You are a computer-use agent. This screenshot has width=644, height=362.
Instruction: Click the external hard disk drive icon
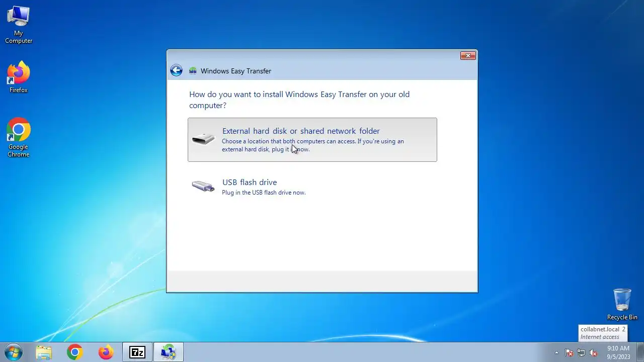203,139
